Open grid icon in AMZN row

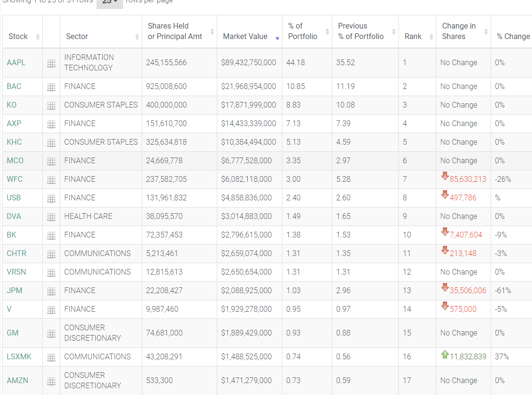[x=51, y=381]
